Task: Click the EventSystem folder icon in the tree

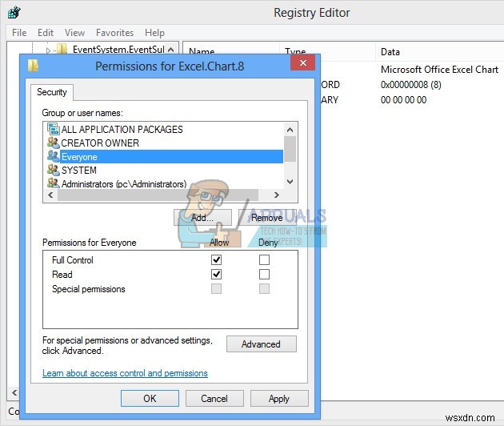Action: (62, 49)
